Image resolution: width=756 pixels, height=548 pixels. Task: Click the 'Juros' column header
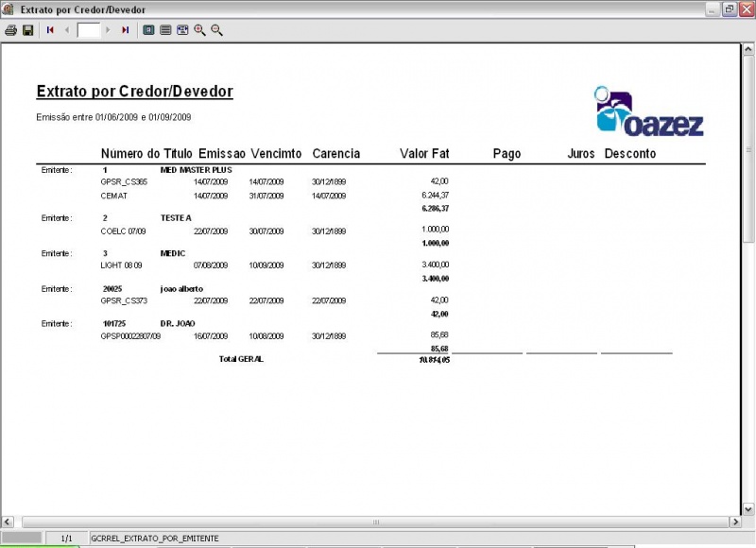[x=581, y=154]
